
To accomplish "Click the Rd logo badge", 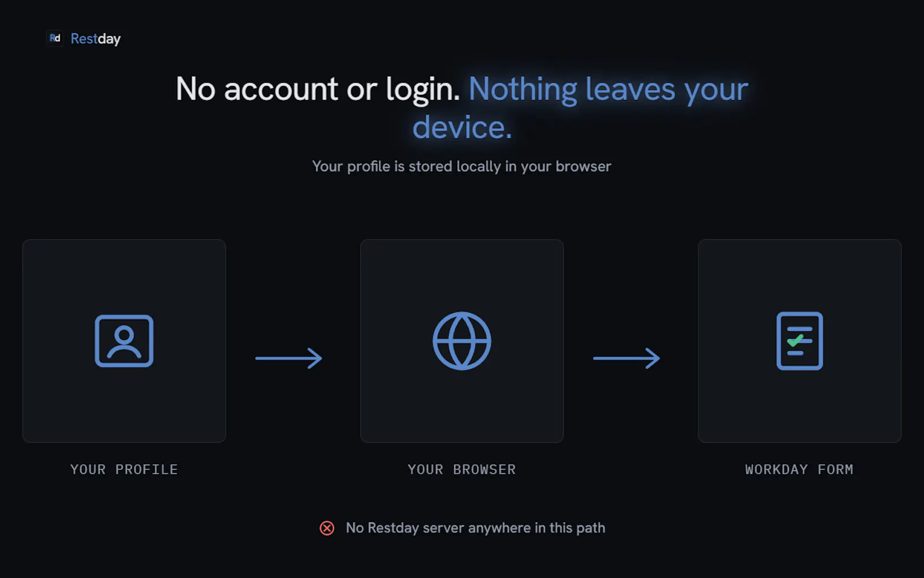I will pos(55,38).
